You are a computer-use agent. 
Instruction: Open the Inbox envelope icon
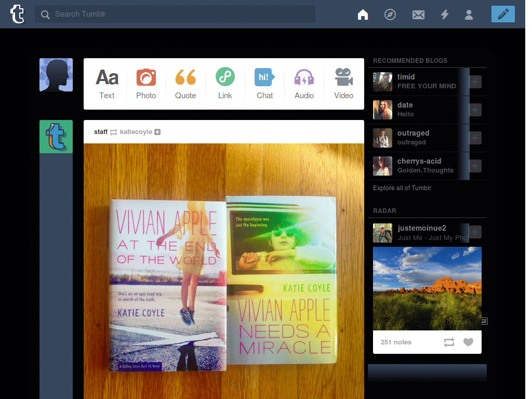(x=418, y=15)
